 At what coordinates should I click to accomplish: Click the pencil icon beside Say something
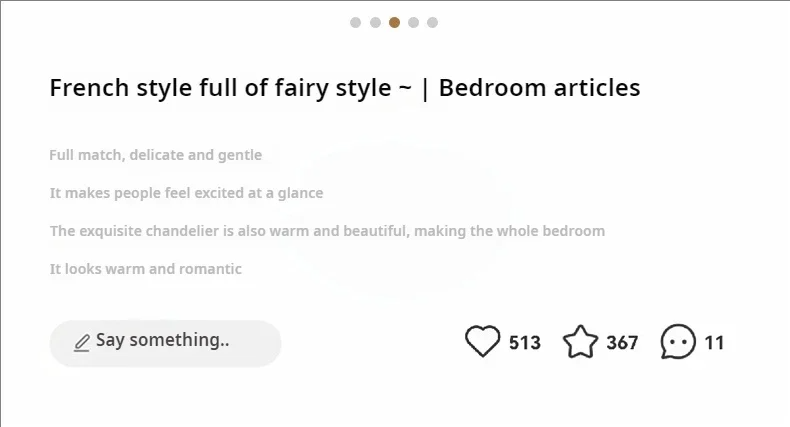[82, 343]
